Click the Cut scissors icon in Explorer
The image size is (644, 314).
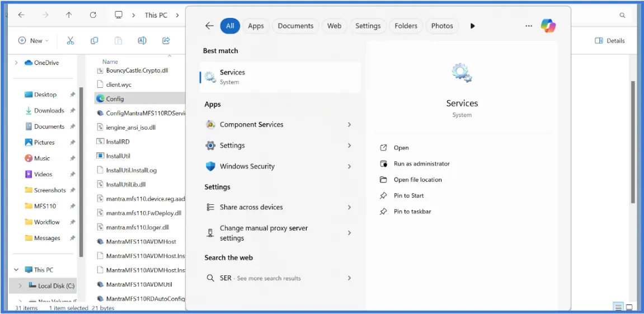[x=70, y=40]
